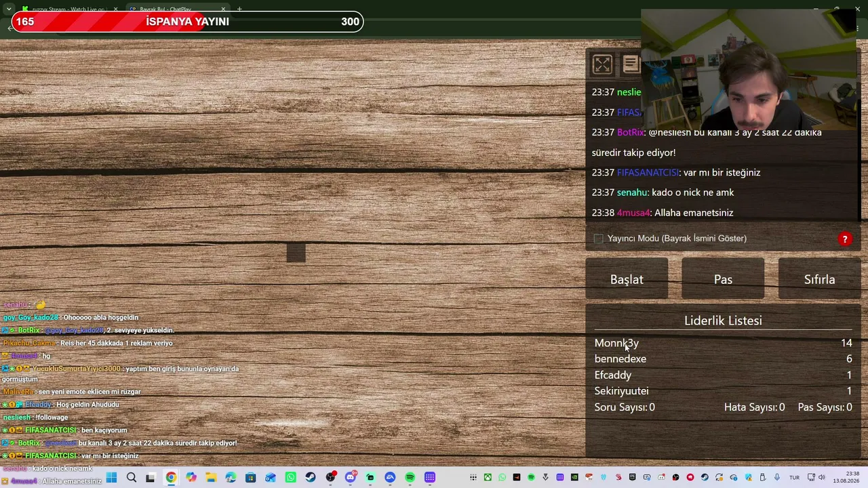This screenshot has width=868, height=488.
Task: Close the ruzzyx Stream tab
Action: point(115,9)
